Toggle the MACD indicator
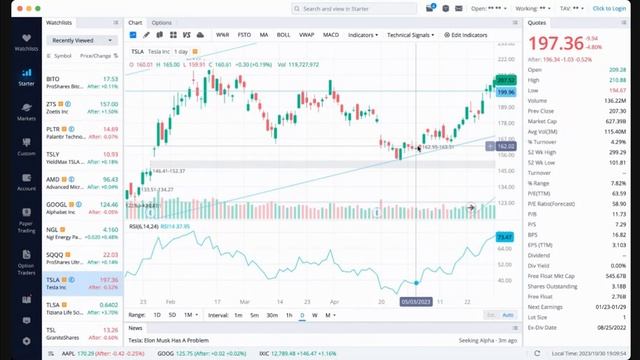Viewport: 640px width, 360px height. [x=331, y=35]
